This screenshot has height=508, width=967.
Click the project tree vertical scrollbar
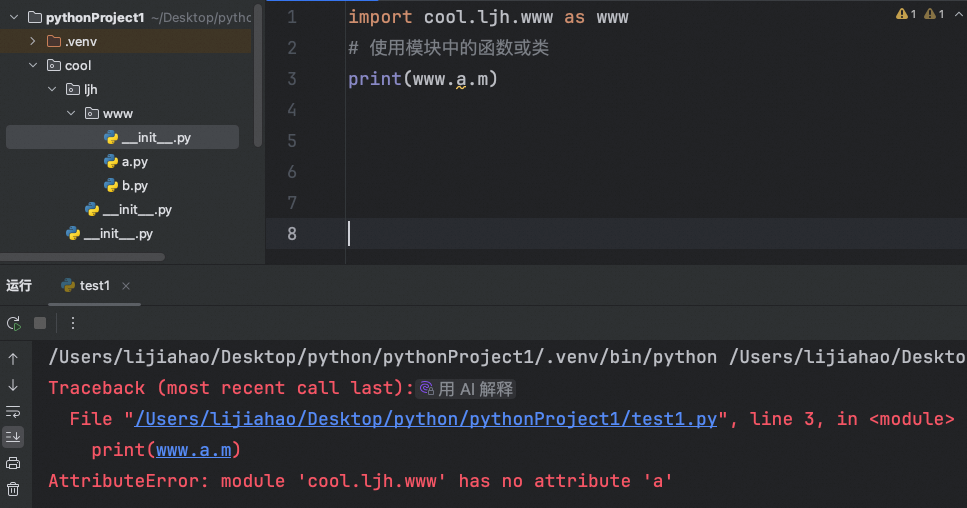pos(258,75)
